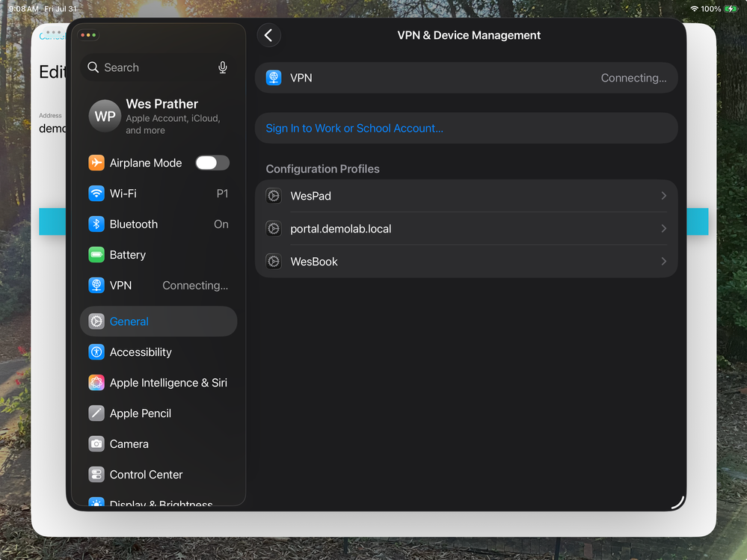Tap the portal.demolab.local profile icon

[x=274, y=229]
